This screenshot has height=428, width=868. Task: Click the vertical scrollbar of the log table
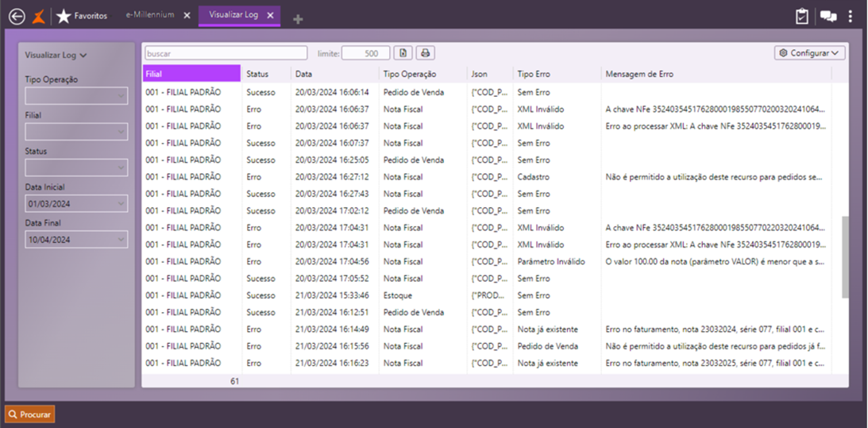pos(845,256)
